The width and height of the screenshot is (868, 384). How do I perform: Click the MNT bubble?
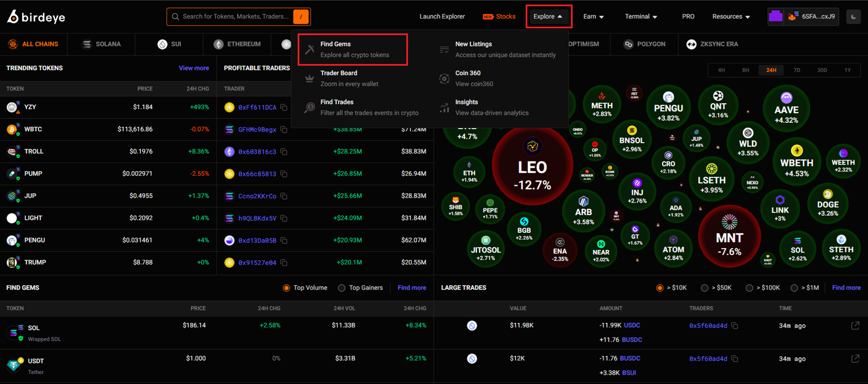coord(729,236)
